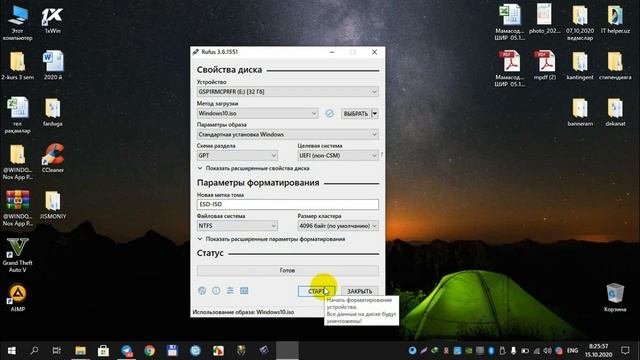Viewport: 640px width, 360px height.
Task: Minimize the Rufus window
Action: (332, 52)
